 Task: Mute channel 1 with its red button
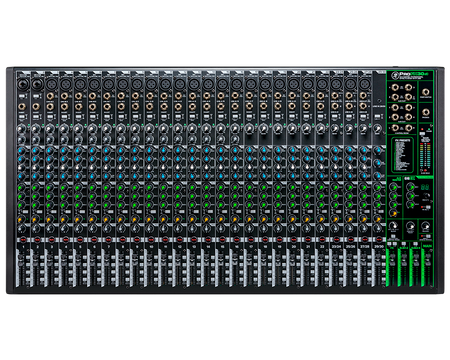click(x=22, y=240)
